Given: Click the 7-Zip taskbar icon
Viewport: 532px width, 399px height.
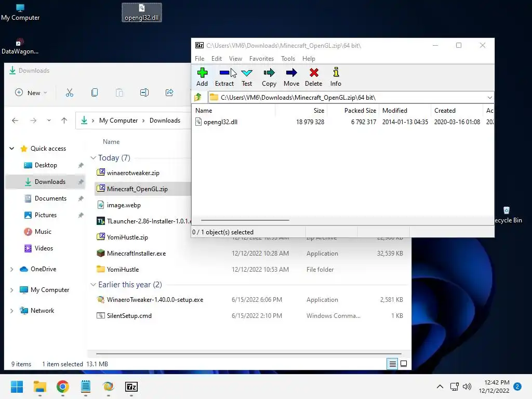Looking at the screenshot, I should pyautogui.click(x=131, y=387).
